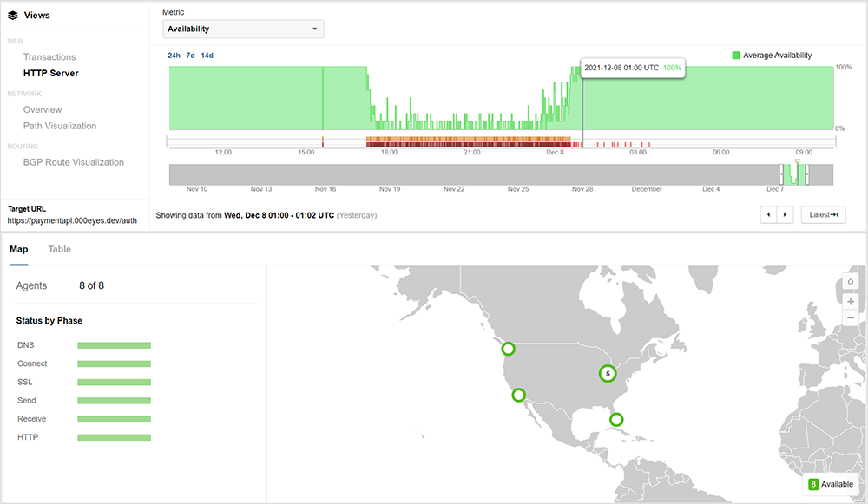Click the Views layers icon
Image resolution: width=868 pixels, height=504 pixels.
point(13,15)
